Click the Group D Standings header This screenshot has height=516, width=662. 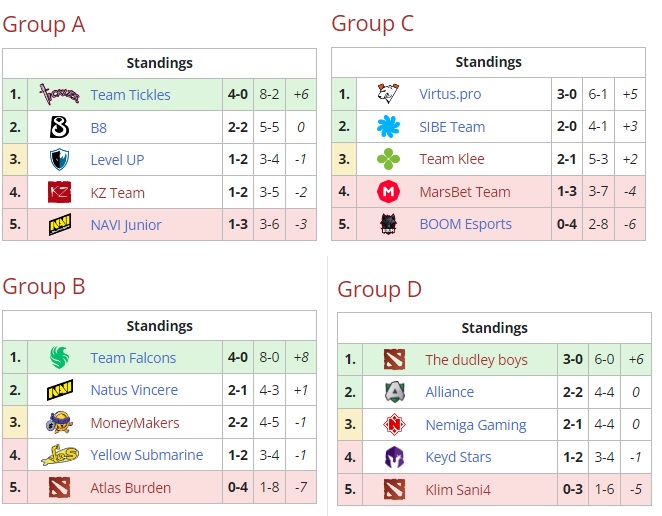[x=494, y=328]
